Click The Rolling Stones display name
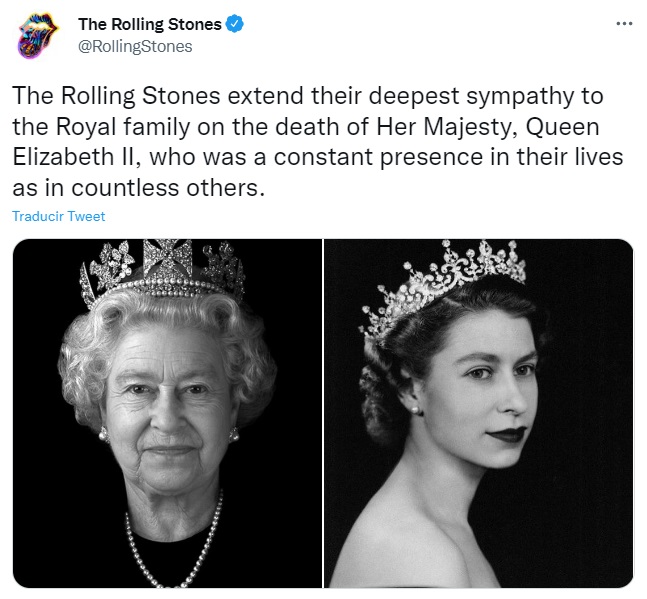Viewport: 647px width, 599px height. point(149,25)
